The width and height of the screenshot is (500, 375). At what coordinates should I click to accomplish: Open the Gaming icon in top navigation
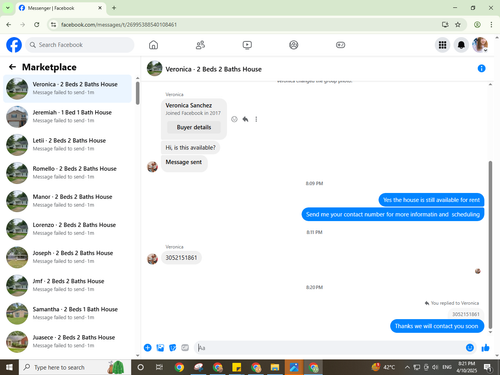pyautogui.click(x=340, y=45)
